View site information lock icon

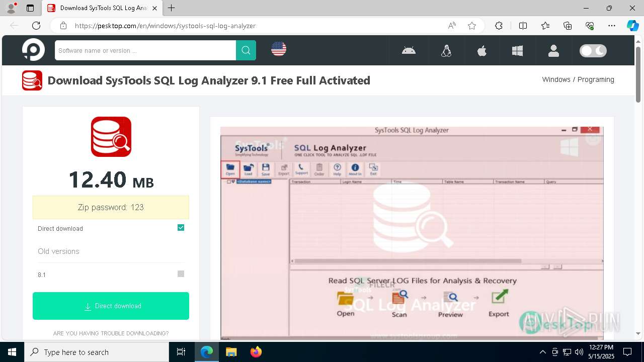(63, 26)
